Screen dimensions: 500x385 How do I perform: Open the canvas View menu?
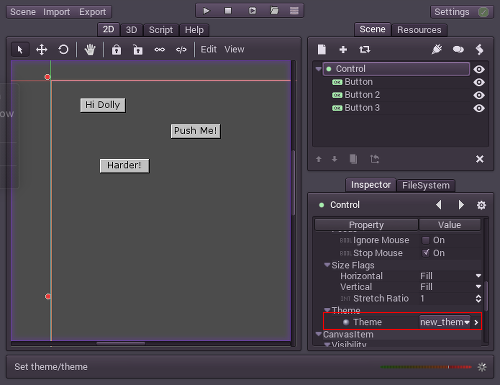click(x=234, y=49)
